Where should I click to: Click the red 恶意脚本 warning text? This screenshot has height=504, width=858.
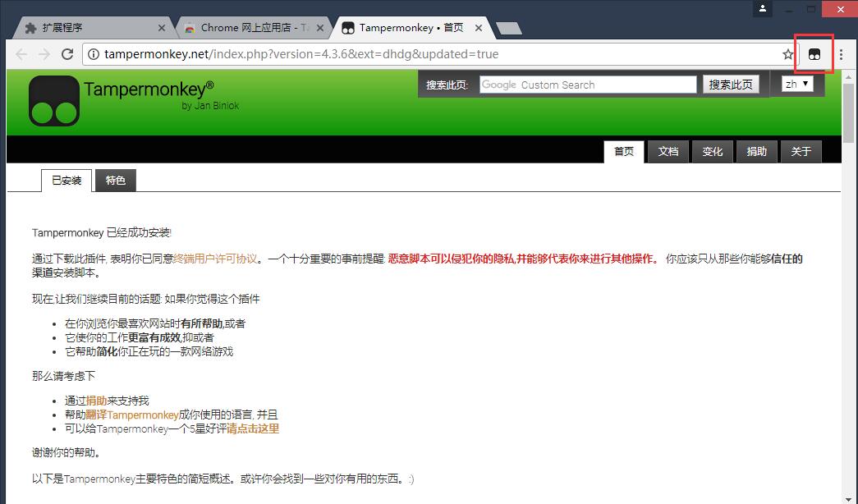(524, 259)
